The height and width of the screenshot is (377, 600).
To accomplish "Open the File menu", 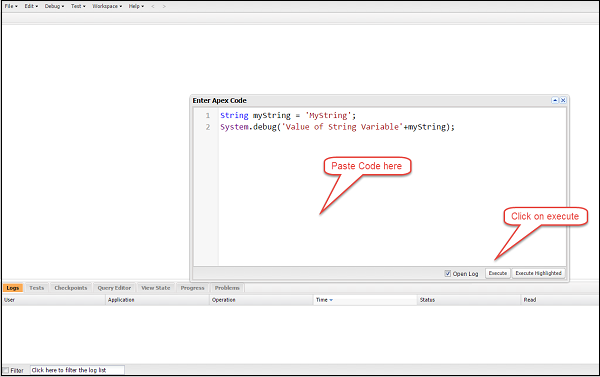I will 11,6.
